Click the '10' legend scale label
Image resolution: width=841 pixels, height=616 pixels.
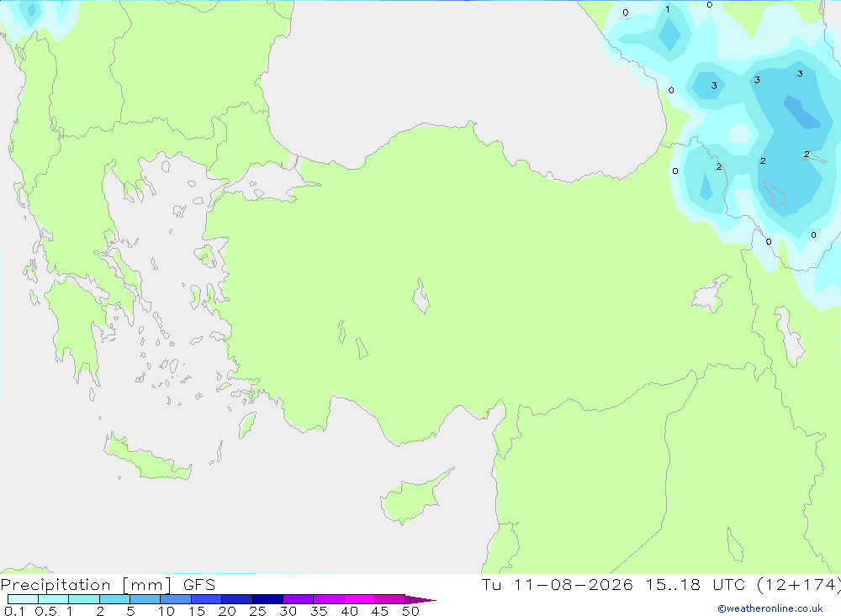[x=167, y=611]
